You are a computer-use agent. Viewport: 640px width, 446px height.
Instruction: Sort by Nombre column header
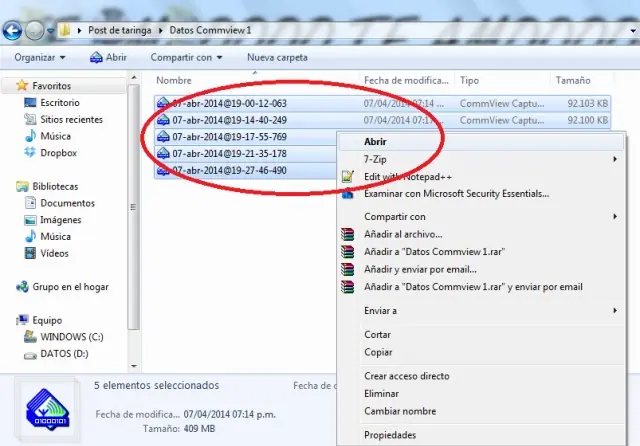coord(174,80)
